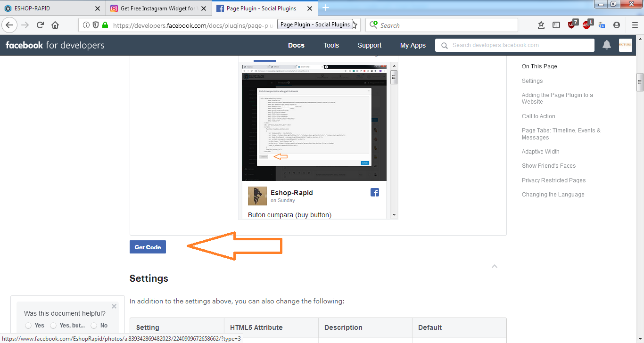
Task: Jump to Changing the Language section
Action: coord(553,195)
